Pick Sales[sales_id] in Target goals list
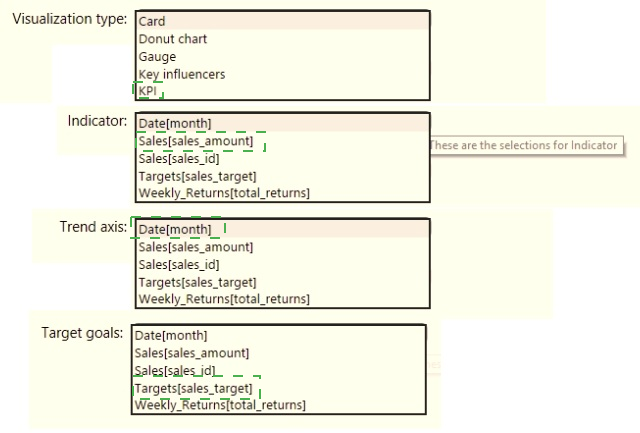 (174, 370)
